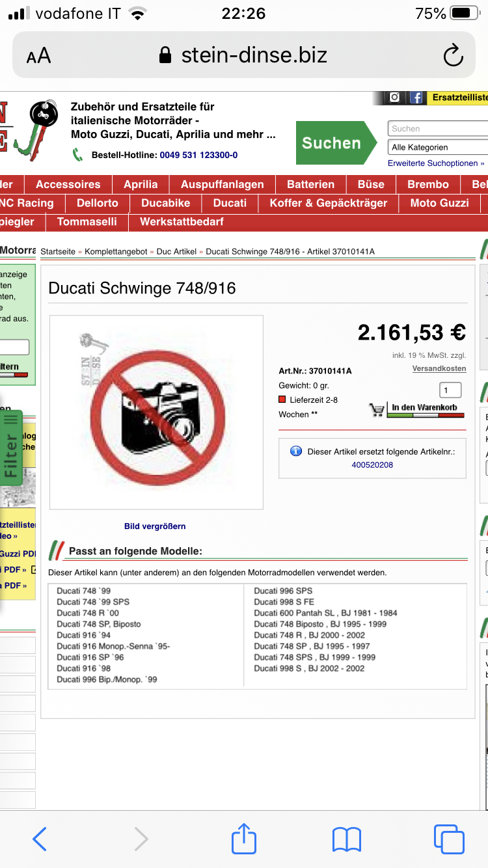488x868 pixels.
Task: Click 'Ducati 916 `94' model row
Action: pos(84,635)
